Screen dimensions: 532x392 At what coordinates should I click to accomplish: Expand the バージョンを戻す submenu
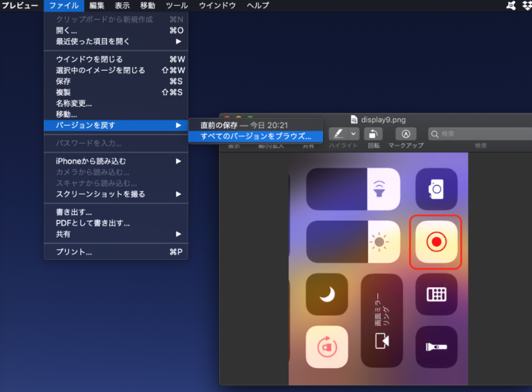click(x=116, y=126)
